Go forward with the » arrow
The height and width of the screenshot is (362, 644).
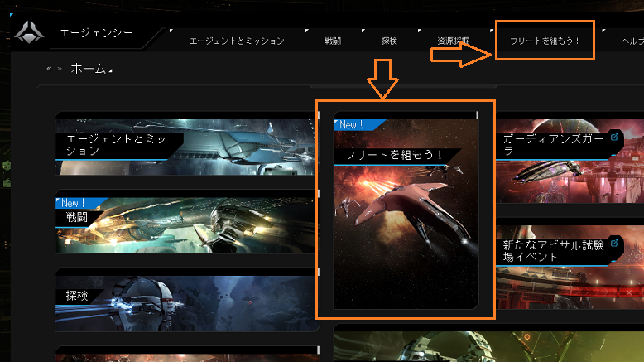pos(60,69)
